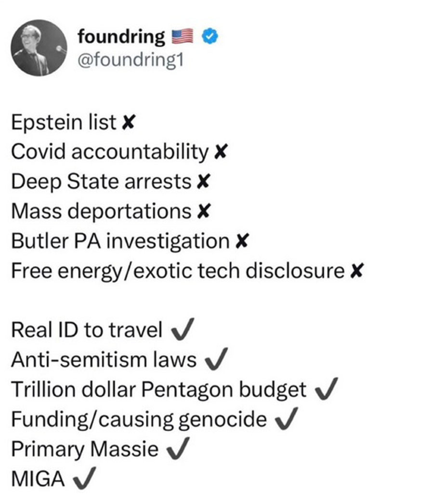Click the X after Mass deportations
The width and height of the screenshot is (444, 504).
203,212
